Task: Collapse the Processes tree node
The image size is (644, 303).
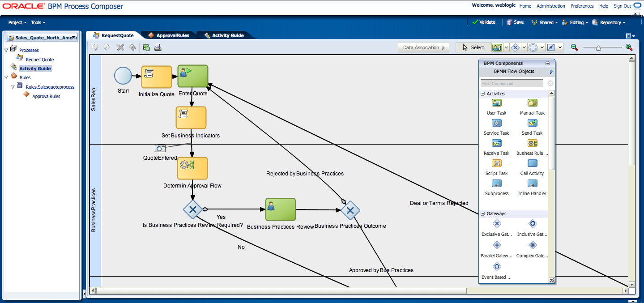Action: point(6,50)
